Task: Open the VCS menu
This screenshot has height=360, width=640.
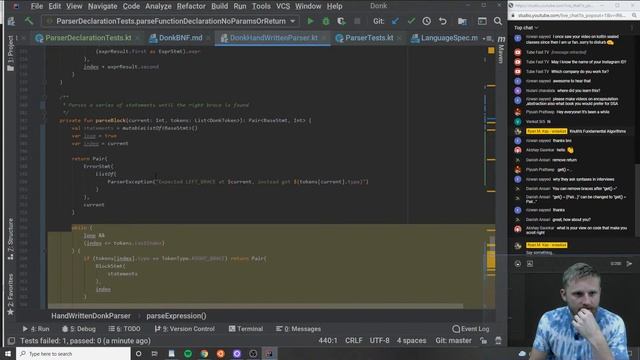Action: click(x=283, y=6)
